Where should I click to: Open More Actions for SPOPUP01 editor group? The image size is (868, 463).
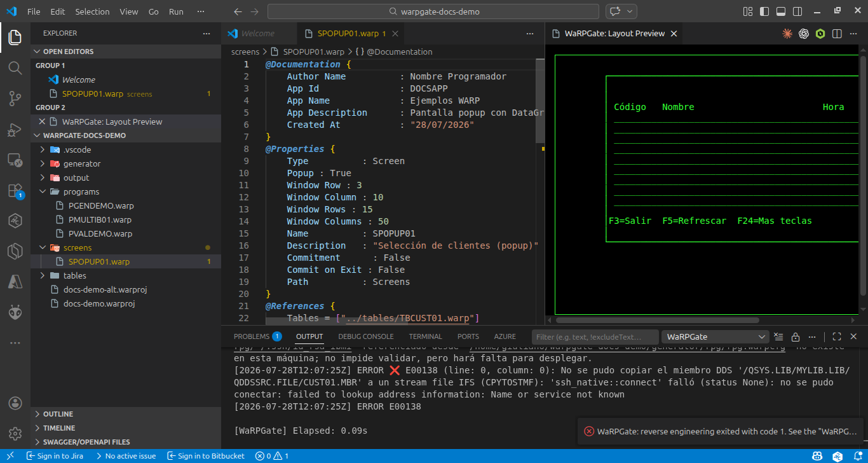pyautogui.click(x=530, y=34)
